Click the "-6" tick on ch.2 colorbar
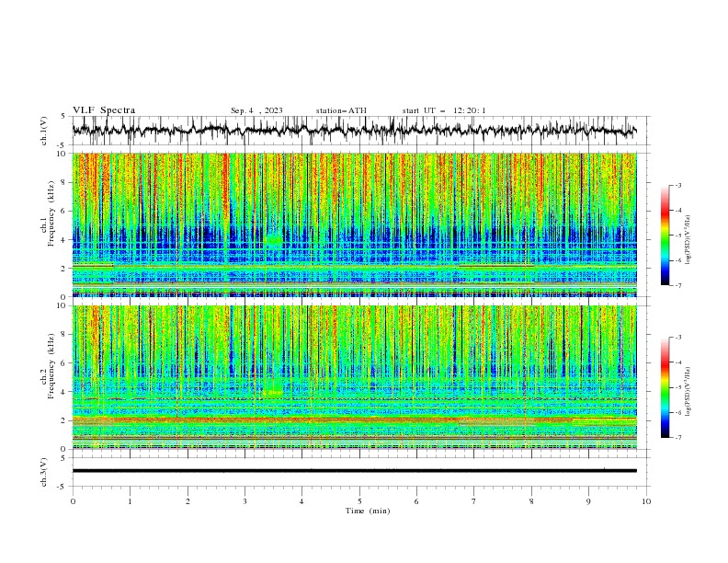This screenshot has height=563, width=728. tap(678, 412)
